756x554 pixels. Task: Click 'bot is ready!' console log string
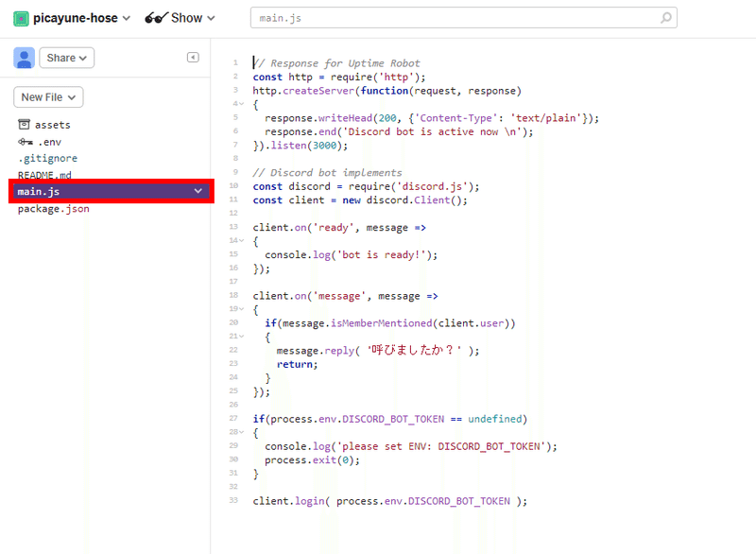(x=382, y=255)
